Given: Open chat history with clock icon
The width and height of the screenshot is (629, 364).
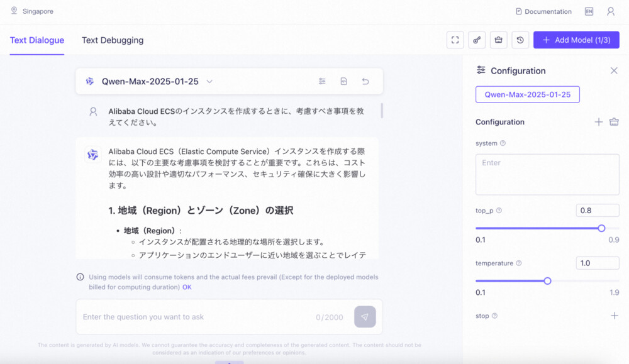Looking at the screenshot, I should (x=520, y=40).
